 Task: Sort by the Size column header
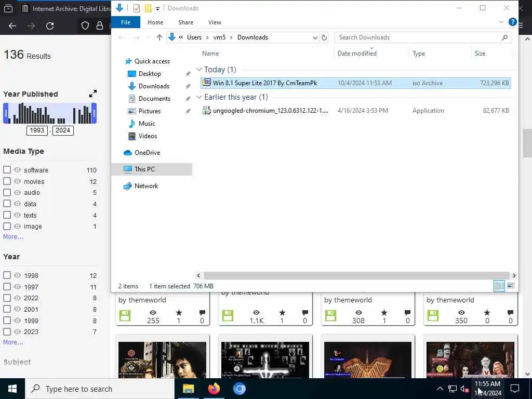[480, 54]
